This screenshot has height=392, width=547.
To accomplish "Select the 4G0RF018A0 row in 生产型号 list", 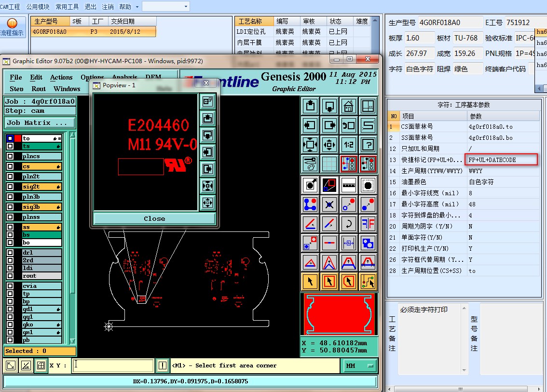I will pyautogui.click(x=94, y=32).
